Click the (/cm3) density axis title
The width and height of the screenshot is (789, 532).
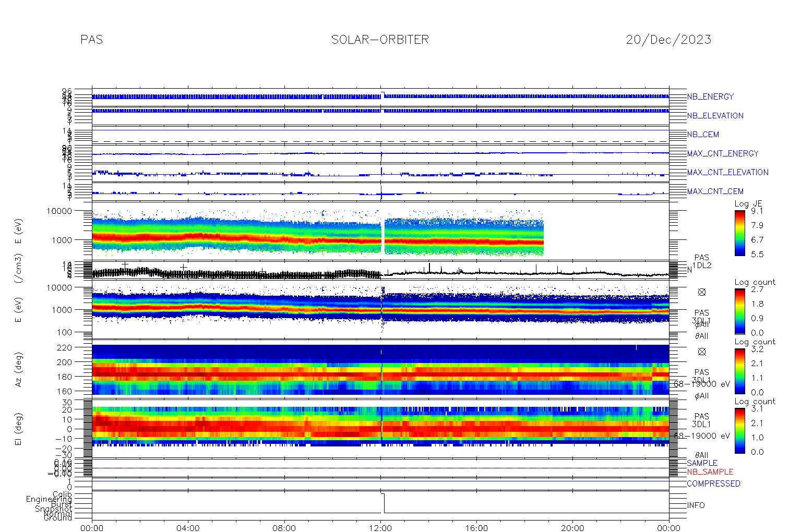click(19, 269)
